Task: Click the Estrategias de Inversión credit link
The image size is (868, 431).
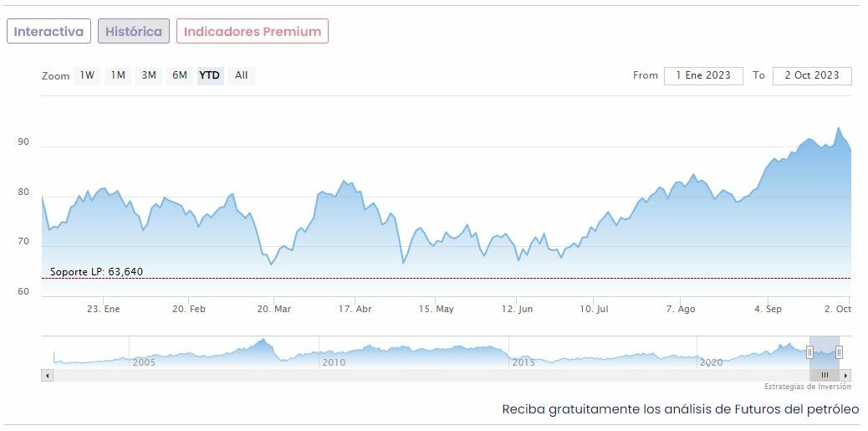Action: coord(808,387)
